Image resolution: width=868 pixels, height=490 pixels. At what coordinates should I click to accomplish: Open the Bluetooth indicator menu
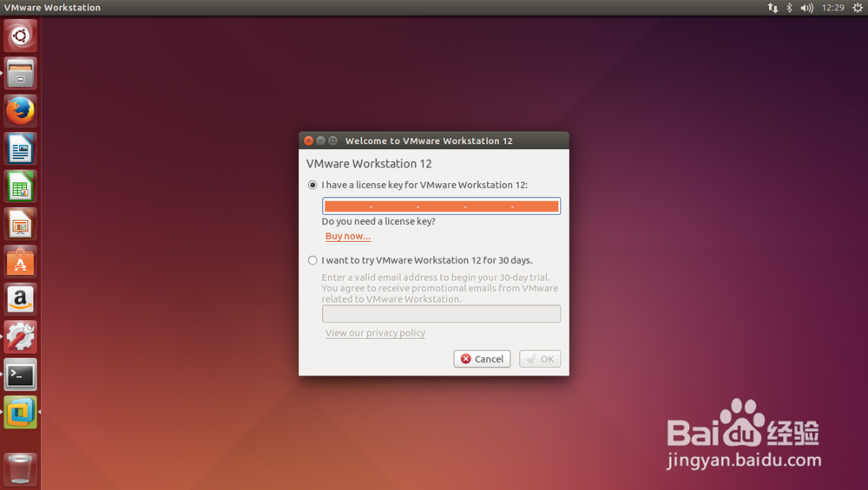tap(789, 8)
